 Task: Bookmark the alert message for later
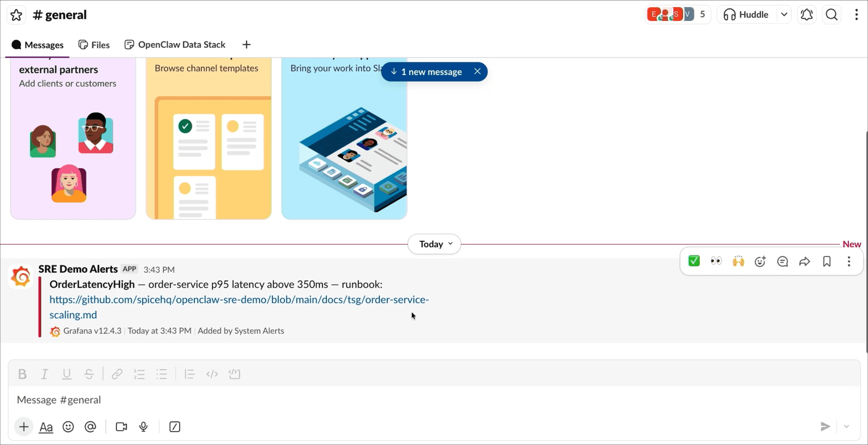[827, 261]
